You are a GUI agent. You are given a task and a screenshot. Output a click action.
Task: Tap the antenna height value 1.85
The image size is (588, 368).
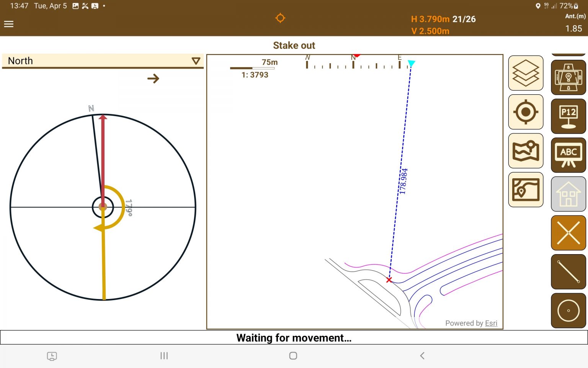573,29
